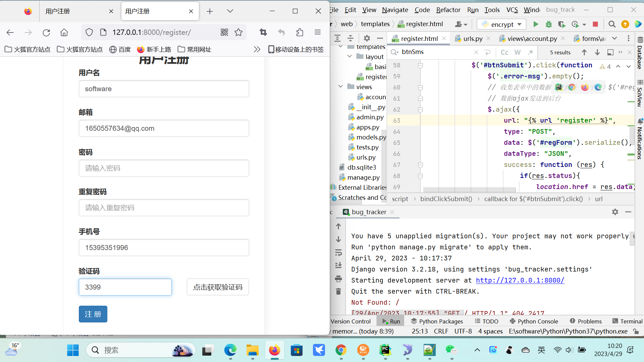Go to Firefox home page icon
The height and width of the screenshot is (362, 644).
tap(64, 33)
